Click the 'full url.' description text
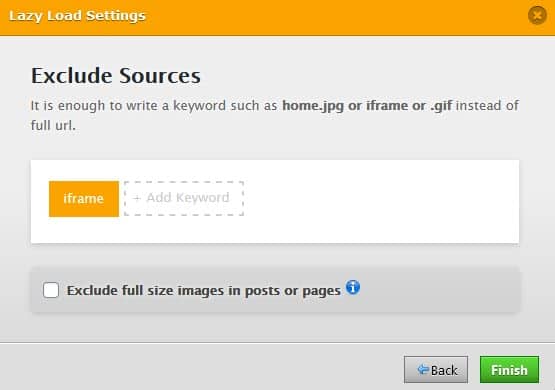This screenshot has height=390, width=555. [x=53, y=125]
